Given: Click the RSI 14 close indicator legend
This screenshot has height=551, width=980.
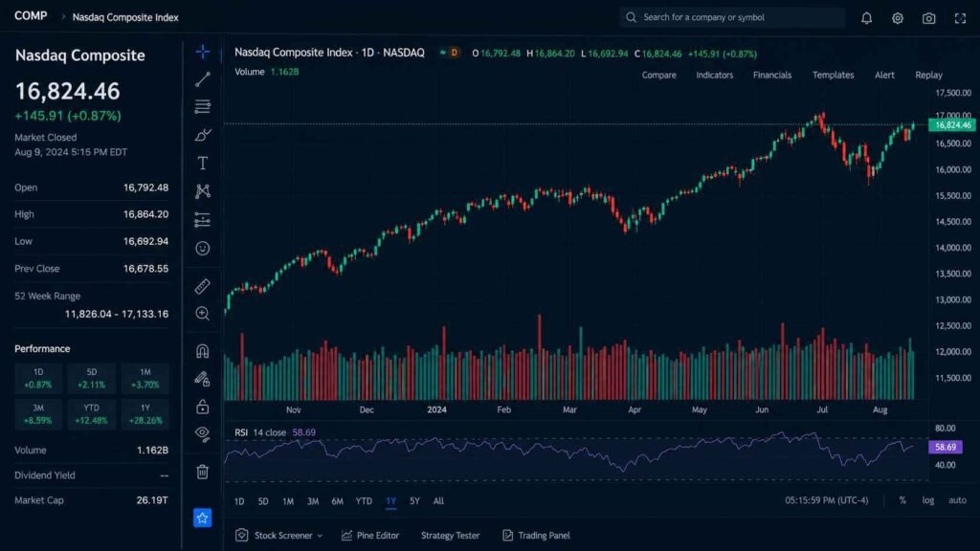Looking at the screenshot, I should 275,432.
